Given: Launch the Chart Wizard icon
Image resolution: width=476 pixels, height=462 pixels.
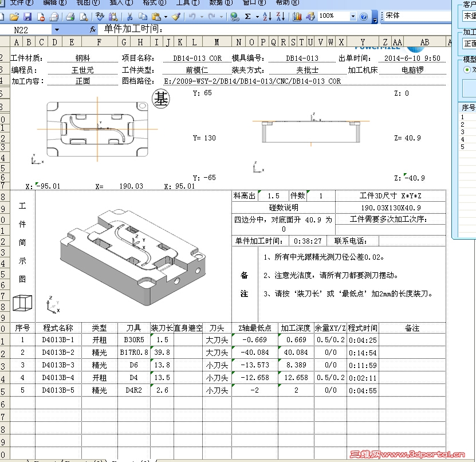Looking at the screenshot, I should (297, 17).
